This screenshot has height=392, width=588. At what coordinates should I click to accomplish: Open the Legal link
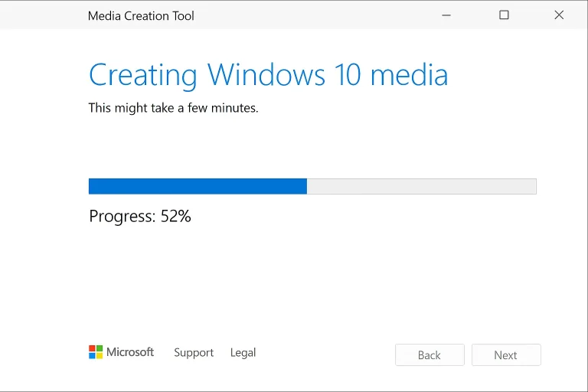click(243, 353)
